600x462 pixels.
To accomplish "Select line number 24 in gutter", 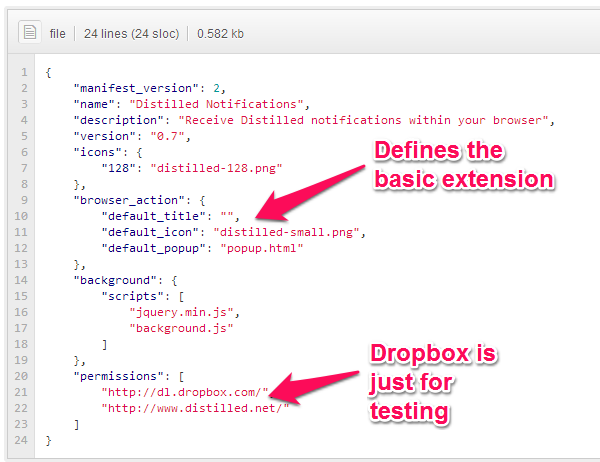I will pyautogui.click(x=22, y=440).
